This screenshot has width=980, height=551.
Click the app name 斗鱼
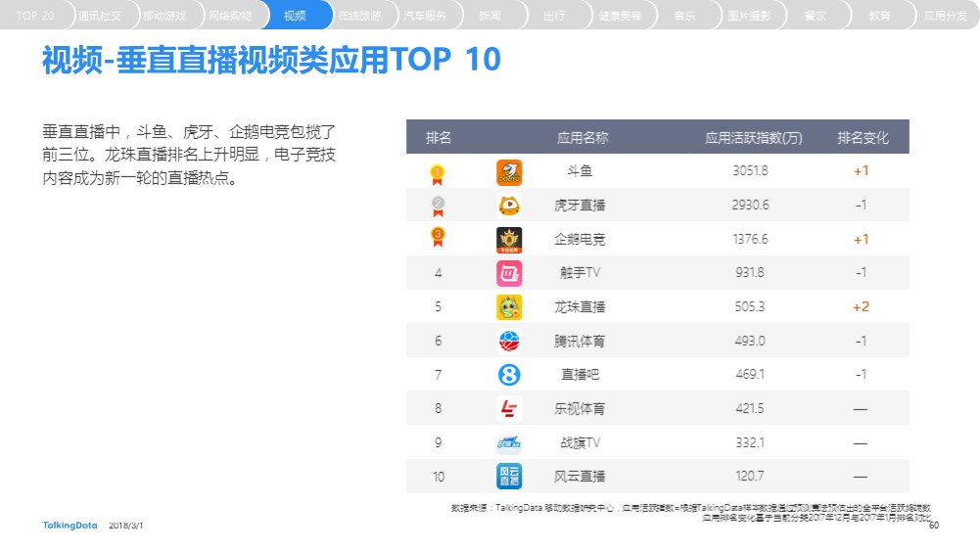pyautogui.click(x=580, y=170)
